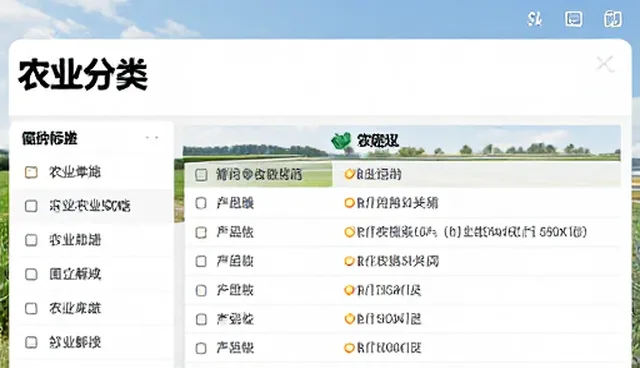
Task: Tick the checkbox beside the 固立 sidebar item
Action: [31, 274]
